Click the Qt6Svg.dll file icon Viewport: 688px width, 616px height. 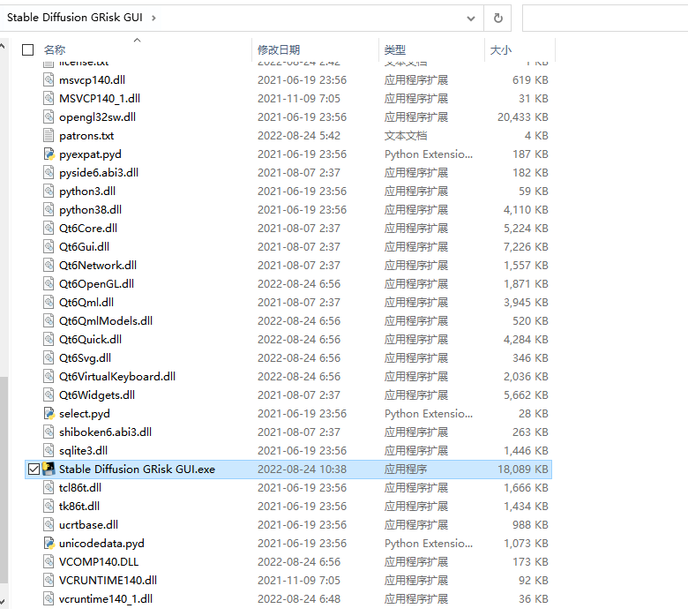pyautogui.click(x=49, y=357)
